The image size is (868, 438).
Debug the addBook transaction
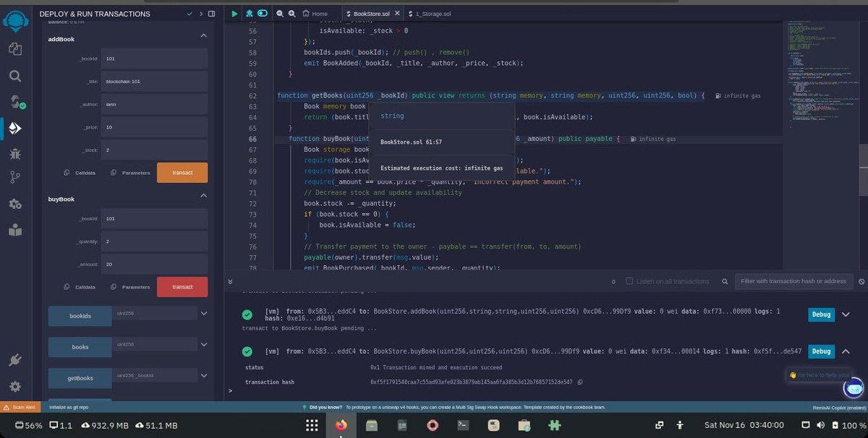pos(821,314)
